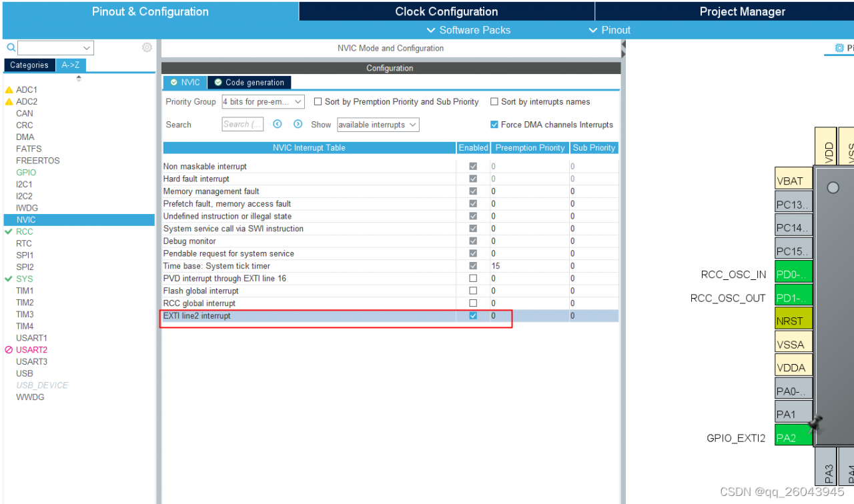Image resolution: width=854 pixels, height=504 pixels.
Task: Expand the Software Packs menu
Action: pos(468,30)
